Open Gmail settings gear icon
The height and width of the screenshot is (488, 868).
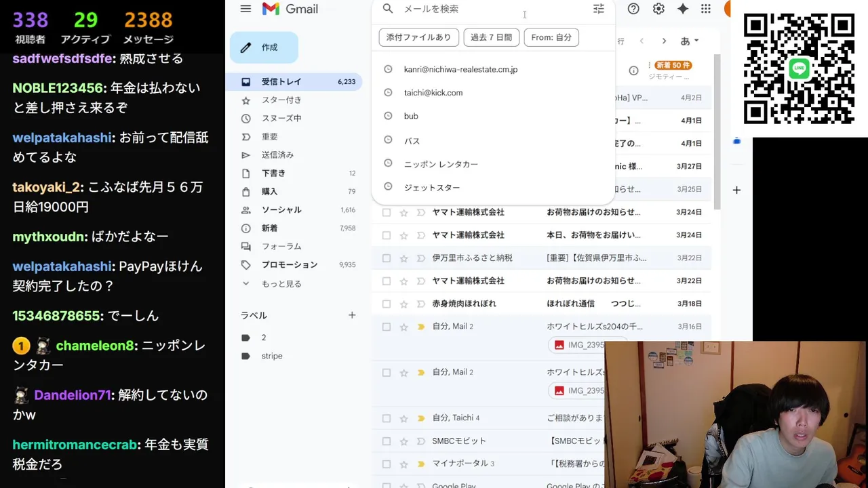pyautogui.click(x=658, y=9)
